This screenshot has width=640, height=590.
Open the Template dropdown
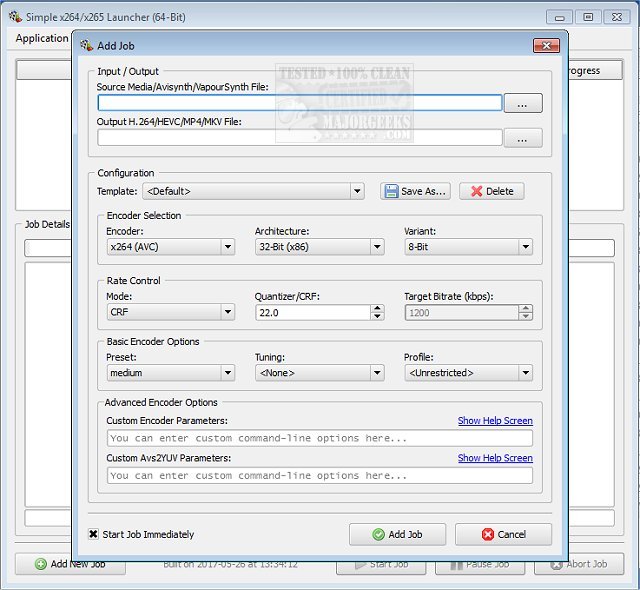(x=253, y=191)
